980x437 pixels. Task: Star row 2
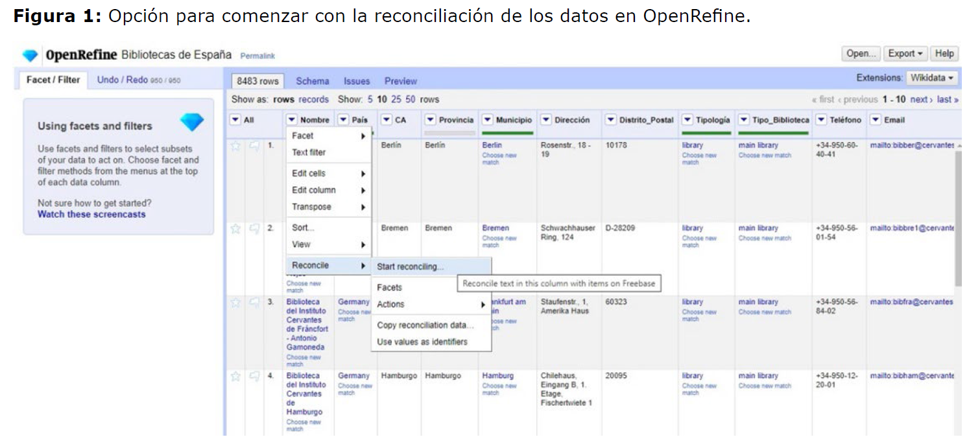point(236,229)
